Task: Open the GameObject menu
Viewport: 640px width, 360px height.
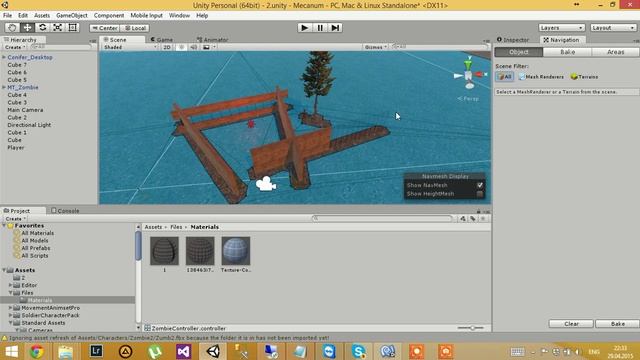Action: (72, 16)
